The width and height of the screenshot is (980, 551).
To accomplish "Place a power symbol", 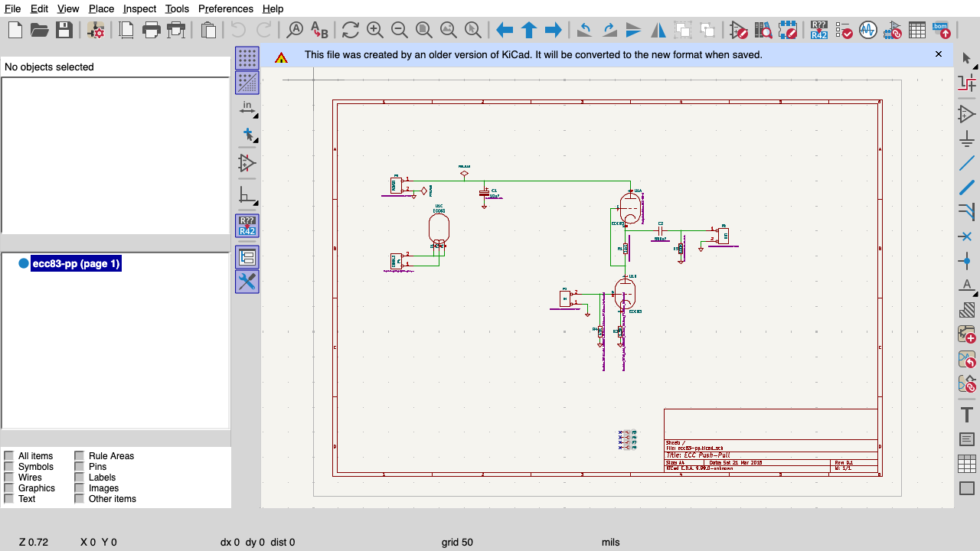I will point(967,139).
